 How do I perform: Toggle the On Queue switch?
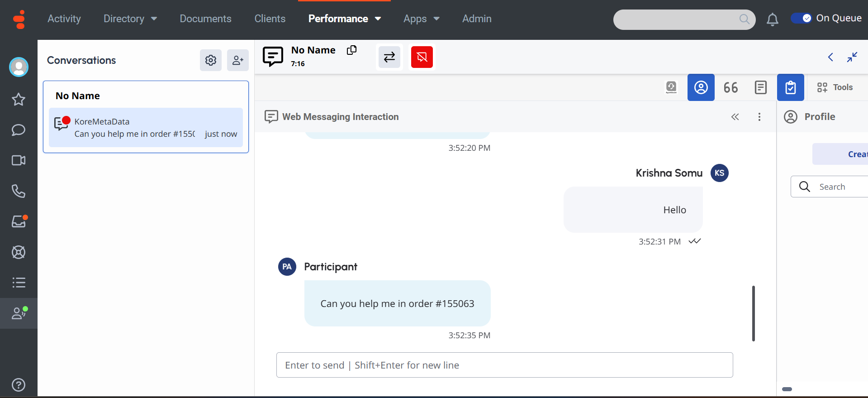click(802, 18)
